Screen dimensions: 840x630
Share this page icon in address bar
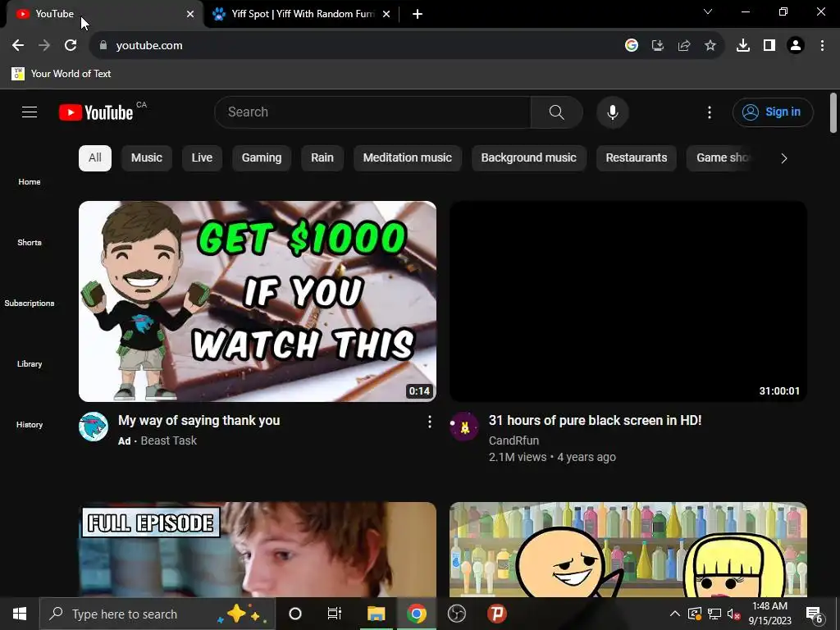(684, 46)
